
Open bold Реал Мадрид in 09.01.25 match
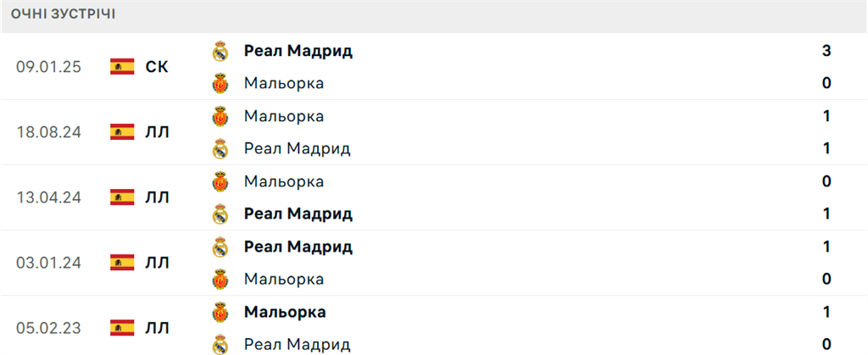pyautogui.click(x=298, y=51)
